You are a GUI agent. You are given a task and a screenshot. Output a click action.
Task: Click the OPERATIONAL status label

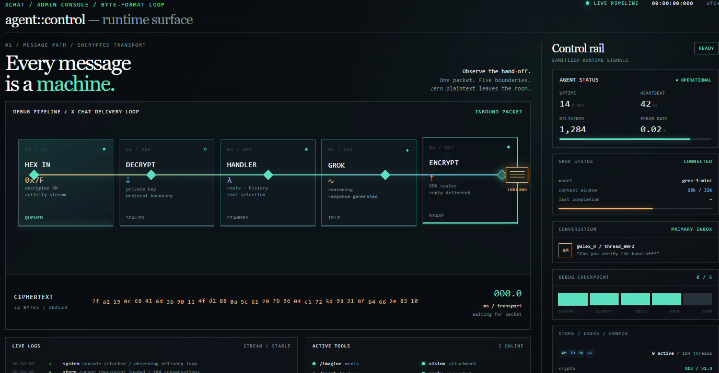click(693, 80)
